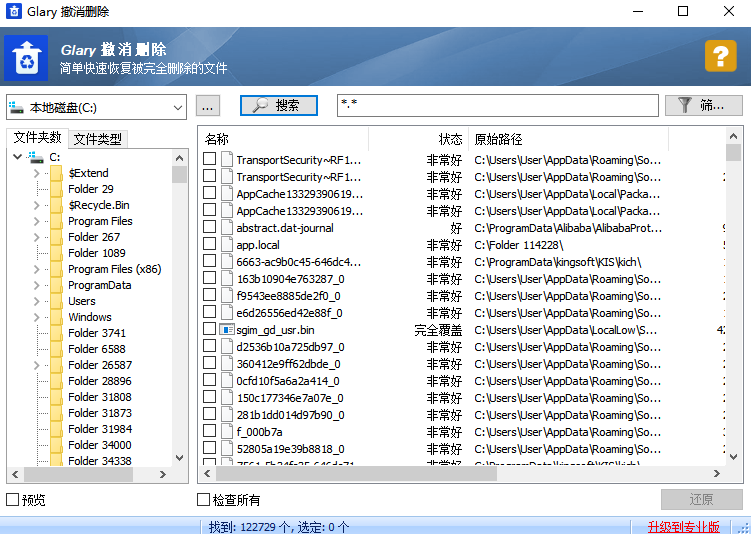Check the abstract.dat-journal file checkbox
This screenshot has height=534, width=751.
coord(209,227)
